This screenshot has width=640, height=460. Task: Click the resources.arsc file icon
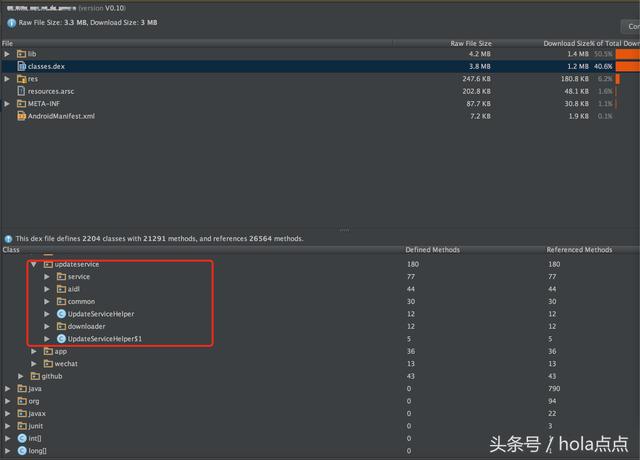coord(22,91)
